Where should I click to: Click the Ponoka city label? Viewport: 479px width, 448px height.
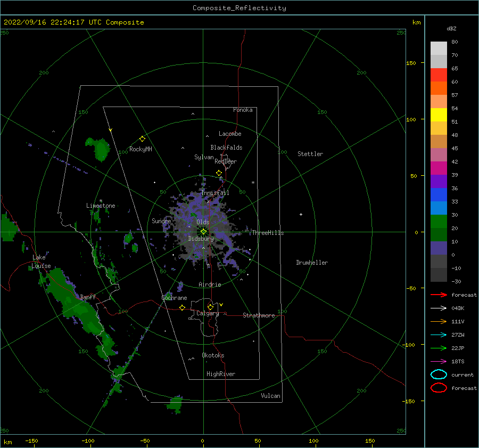(x=243, y=110)
